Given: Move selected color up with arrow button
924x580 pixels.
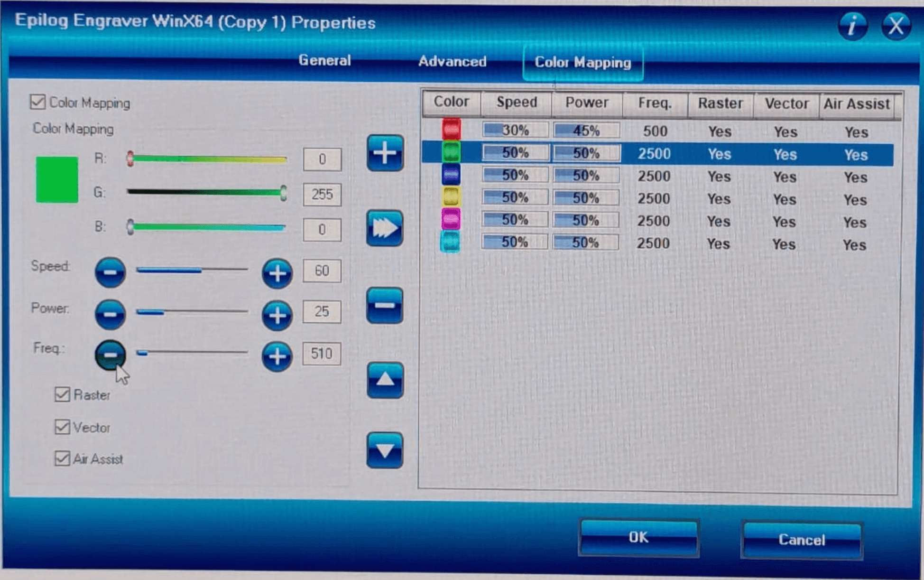Looking at the screenshot, I should point(385,380).
